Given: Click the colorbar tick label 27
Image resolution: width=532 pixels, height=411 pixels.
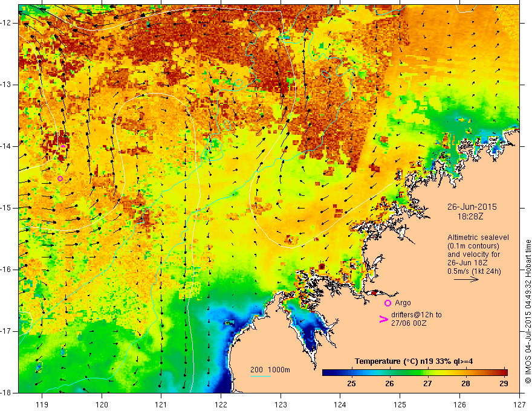Looking at the screenshot, I should click(427, 384).
